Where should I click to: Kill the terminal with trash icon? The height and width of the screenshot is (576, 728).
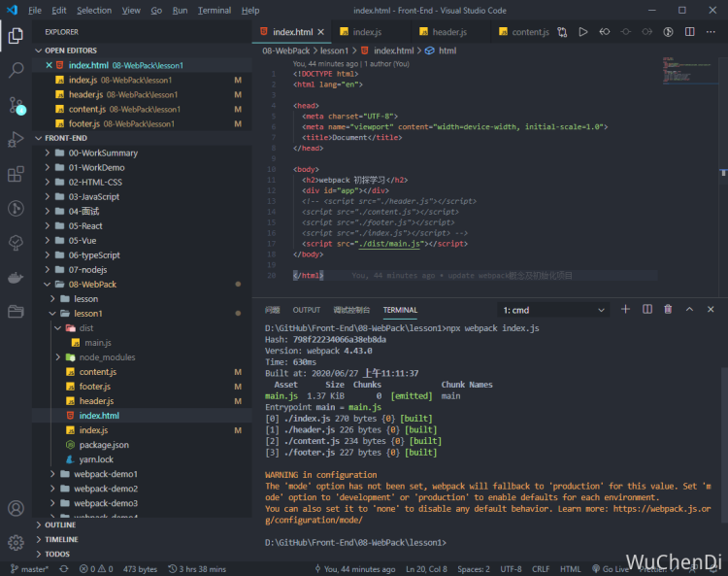(x=668, y=309)
